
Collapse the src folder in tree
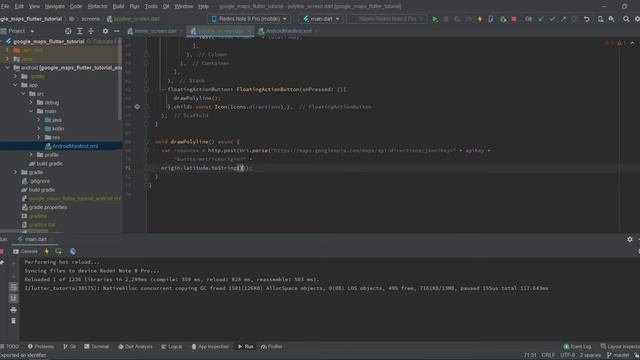pyautogui.click(x=23, y=94)
